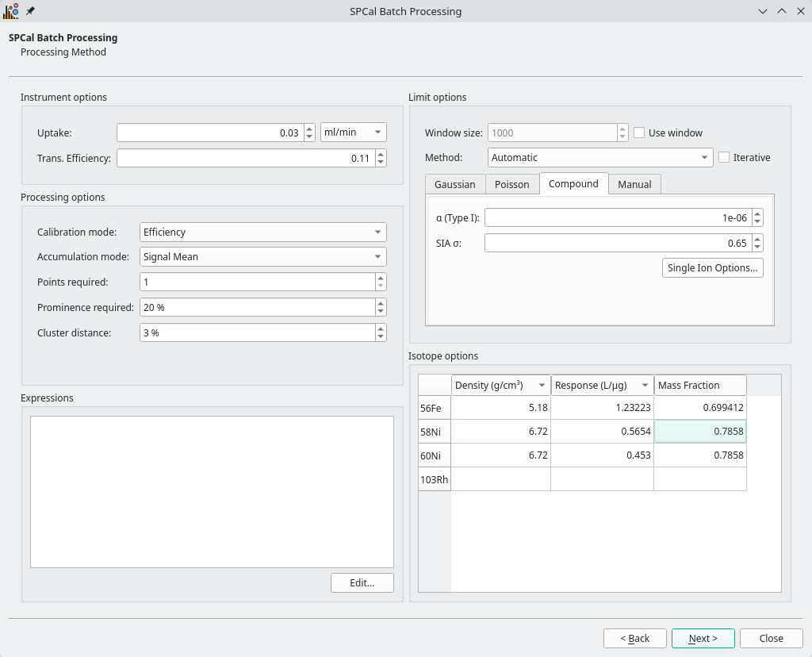Click 56Fe response cell 1.23223

coord(603,408)
